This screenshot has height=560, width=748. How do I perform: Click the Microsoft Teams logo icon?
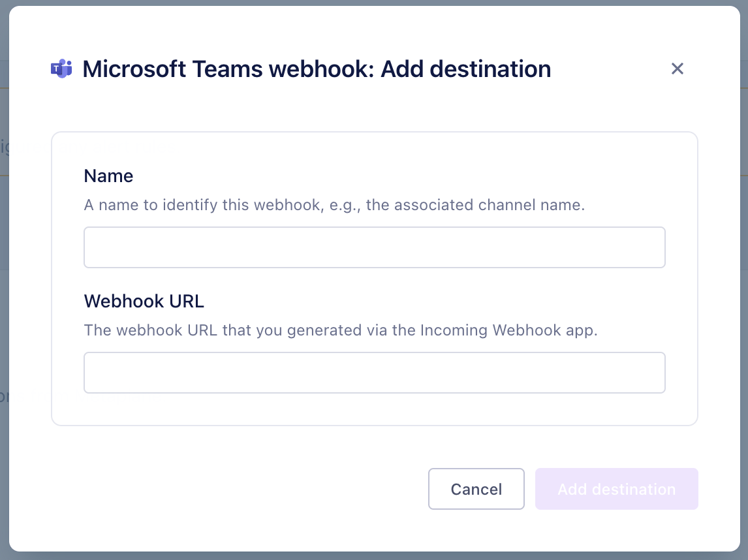[61, 68]
